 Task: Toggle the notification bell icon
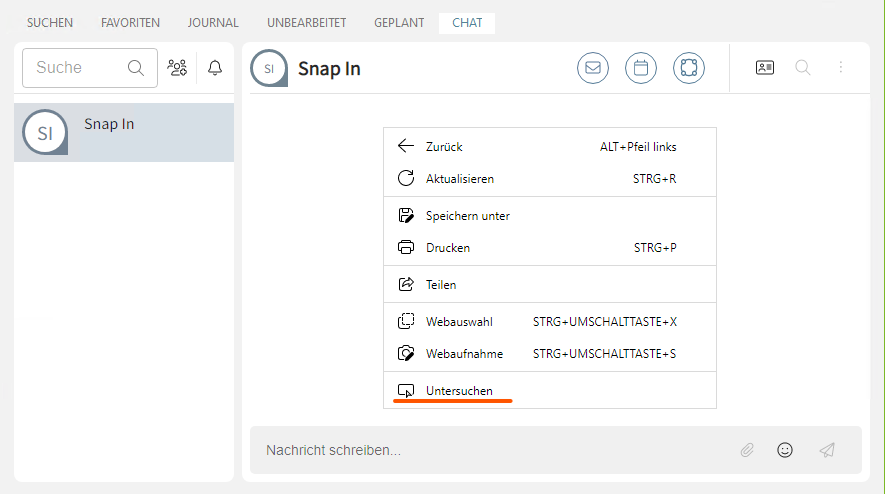pyautogui.click(x=215, y=68)
